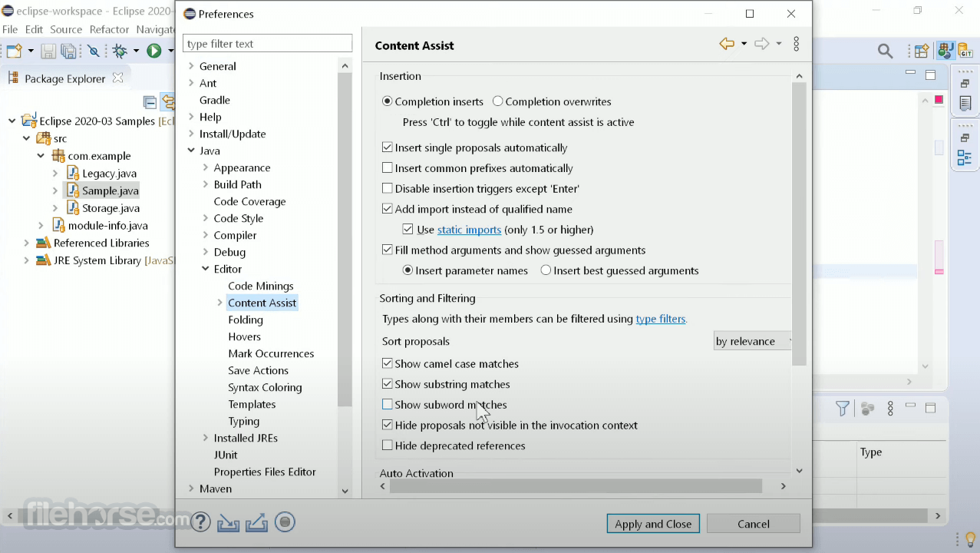The image size is (980, 553).
Task: Open the Preferences three-dot view menu
Action: [797, 45]
